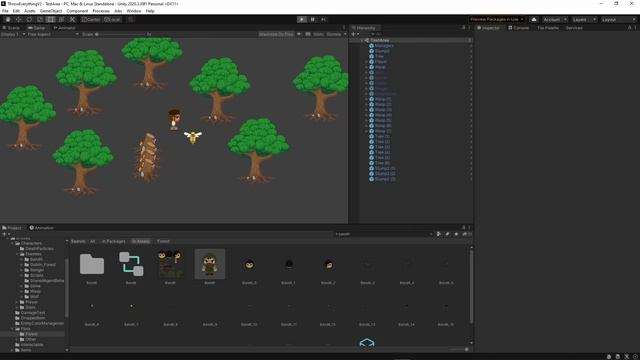This screenshot has height=360, width=640.
Task: Open the Component menu
Action: click(77, 11)
